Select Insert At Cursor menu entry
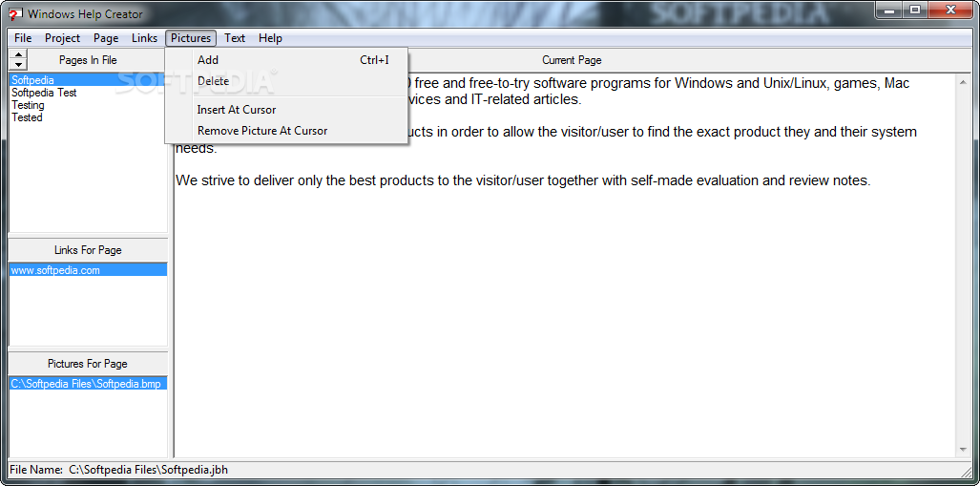 point(286,110)
